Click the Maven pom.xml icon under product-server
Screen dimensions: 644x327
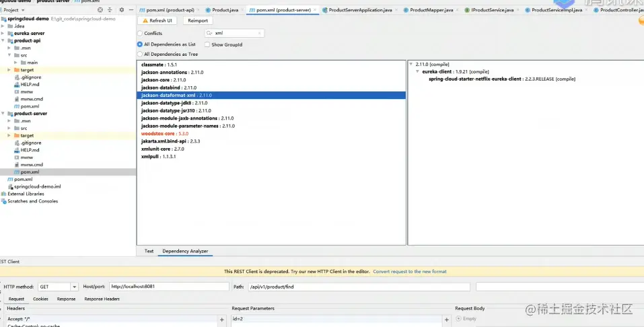17,172
